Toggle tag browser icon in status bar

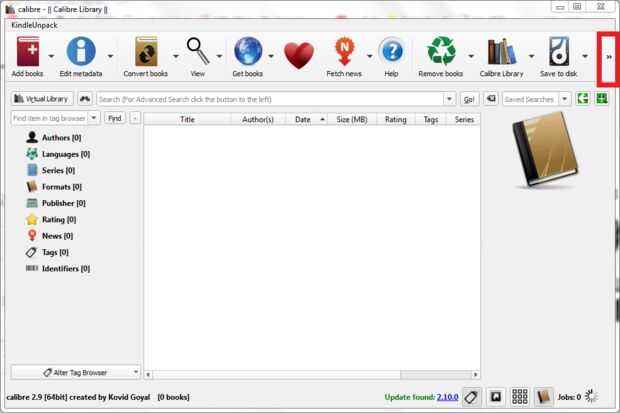471,396
